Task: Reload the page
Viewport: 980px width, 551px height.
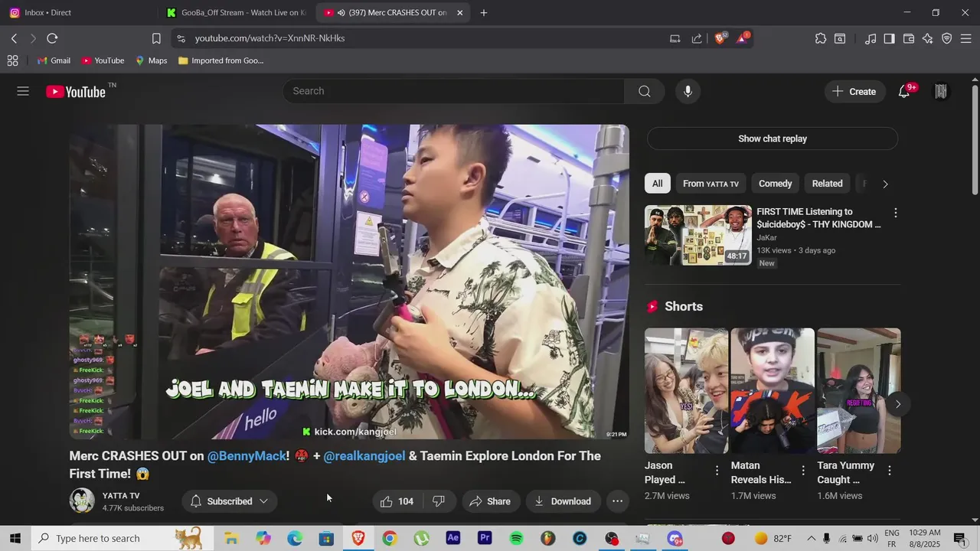Action: (x=52, y=38)
